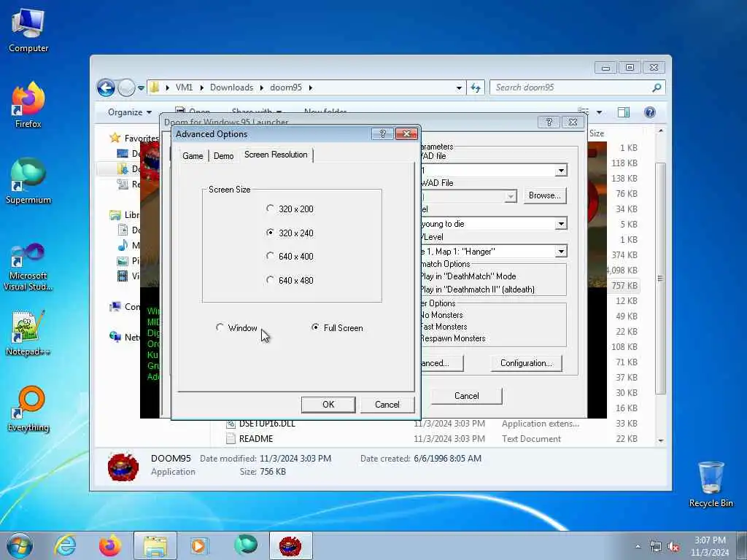Click the search magnifier icon in Explorer
Screen dimensions: 747x560
tap(657, 87)
